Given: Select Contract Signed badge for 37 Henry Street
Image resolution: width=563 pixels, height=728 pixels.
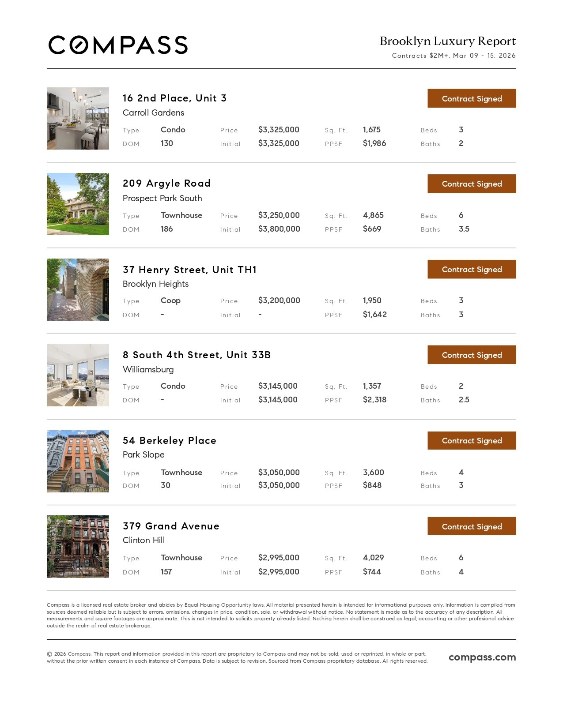Looking at the screenshot, I should coord(471,269).
